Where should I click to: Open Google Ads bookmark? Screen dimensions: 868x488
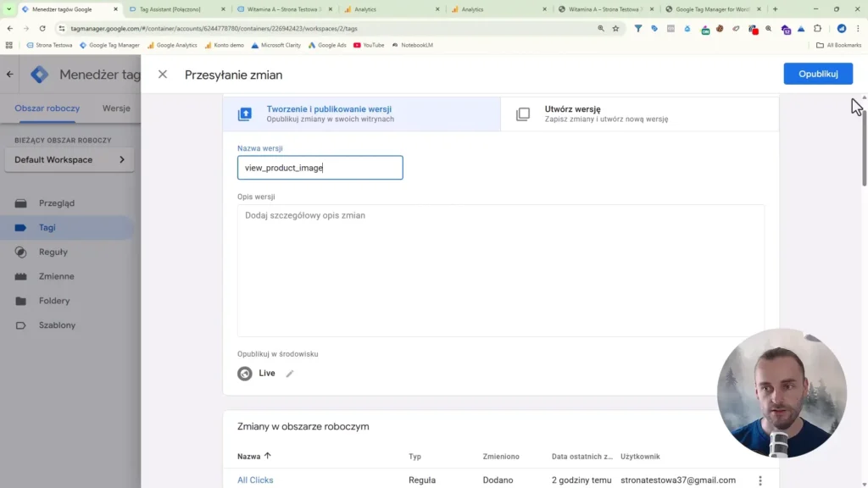(327, 46)
